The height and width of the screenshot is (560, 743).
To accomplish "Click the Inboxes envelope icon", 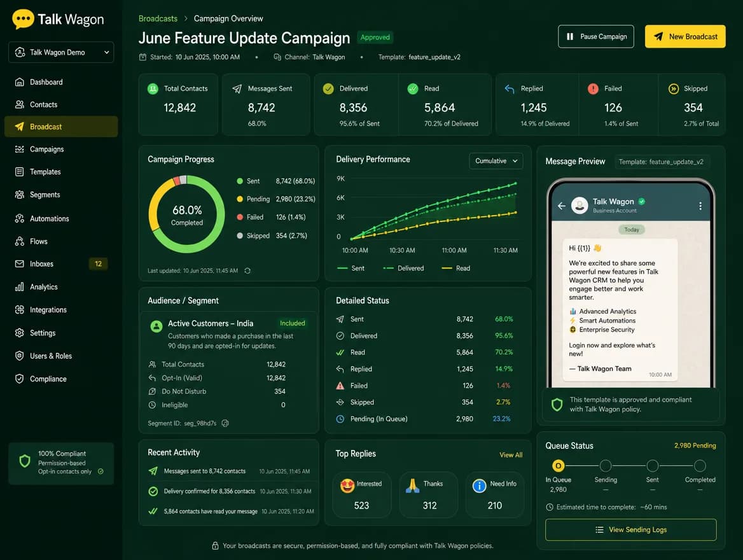I will coord(20,263).
